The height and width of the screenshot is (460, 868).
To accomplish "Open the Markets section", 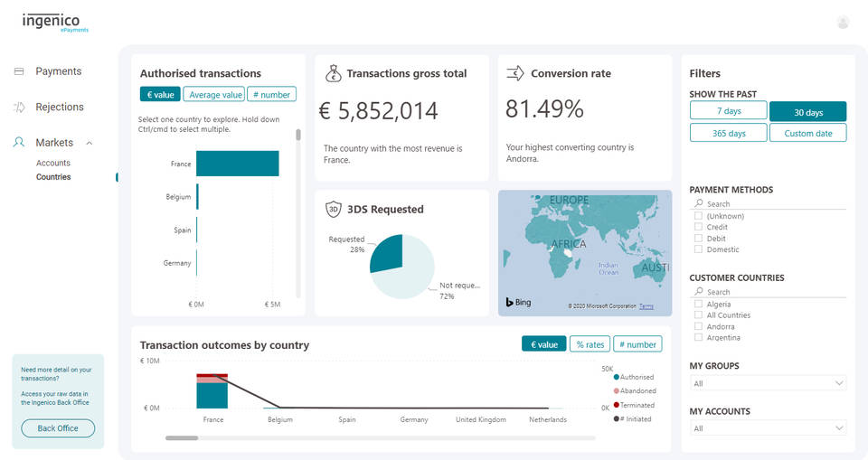I will coord(54,142).
